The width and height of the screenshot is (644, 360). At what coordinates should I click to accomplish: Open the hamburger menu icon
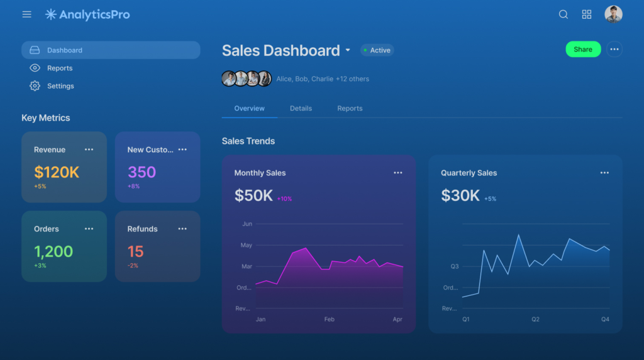point(27,14)
